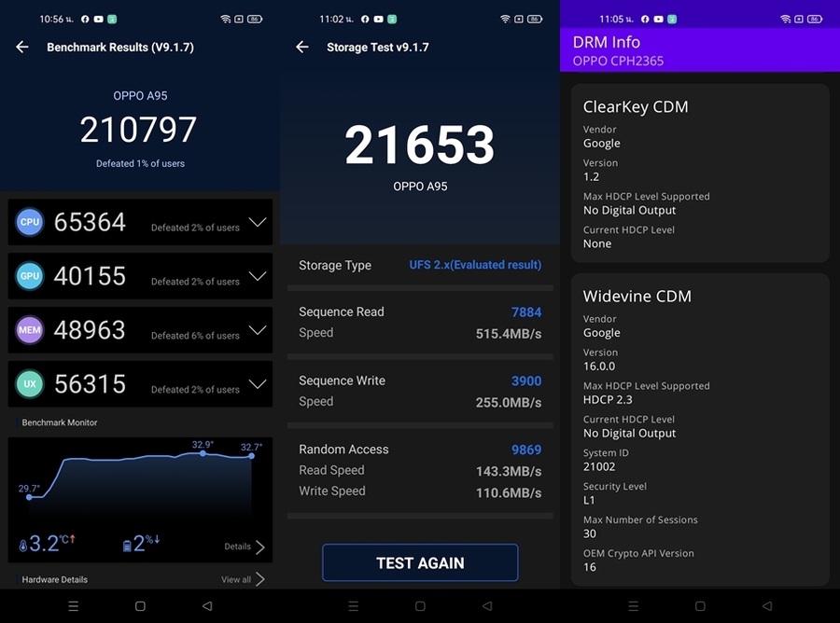
Task: Tap back arrow on Storage Test screen
Action: coord(302,48)
